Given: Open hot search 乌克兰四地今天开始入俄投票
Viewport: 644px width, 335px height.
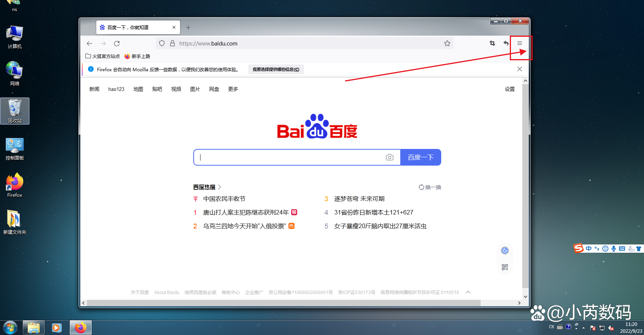Looking at the screenshot, I should click(244, 226).
